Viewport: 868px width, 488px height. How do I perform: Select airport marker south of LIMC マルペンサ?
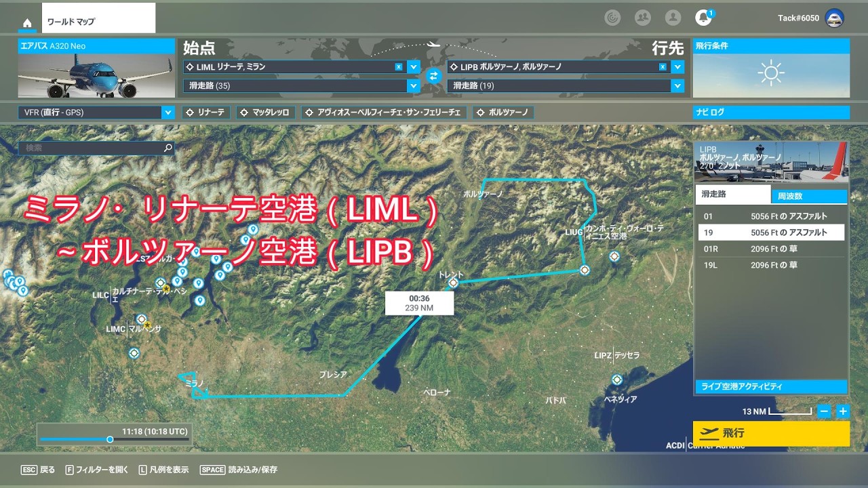(134, 353)
